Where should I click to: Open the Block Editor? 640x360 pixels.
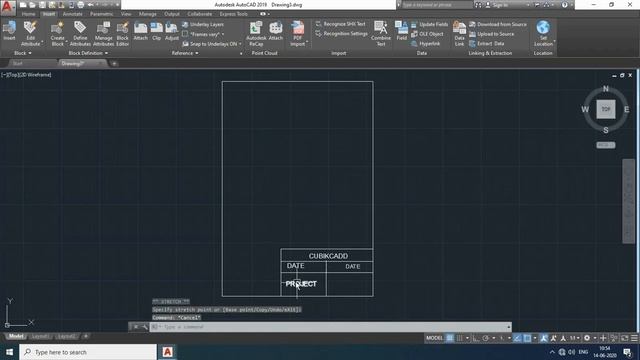click(x=122, y=33)
